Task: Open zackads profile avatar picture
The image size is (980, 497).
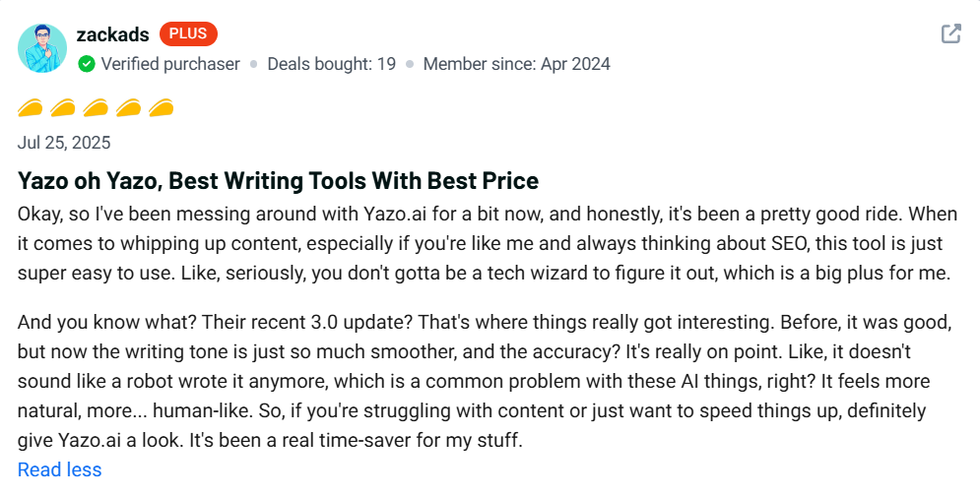Action: [x=42, y=47]
